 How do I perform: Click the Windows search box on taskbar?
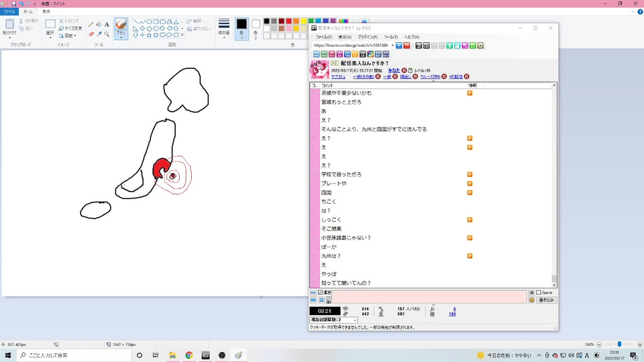point(74,355)
